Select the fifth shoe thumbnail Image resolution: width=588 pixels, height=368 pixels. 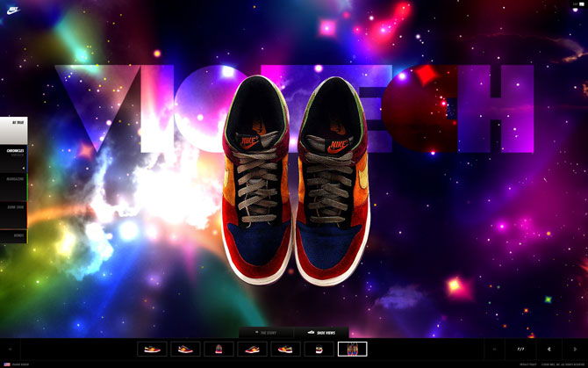(285, 350)
